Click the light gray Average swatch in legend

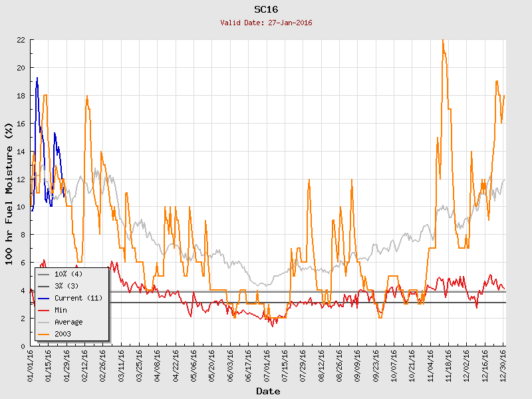coord(44,322)
